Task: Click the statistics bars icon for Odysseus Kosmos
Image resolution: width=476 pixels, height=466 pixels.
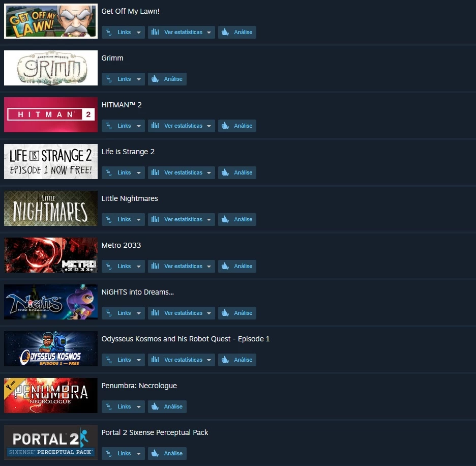Action: click(x=155, y=359)
